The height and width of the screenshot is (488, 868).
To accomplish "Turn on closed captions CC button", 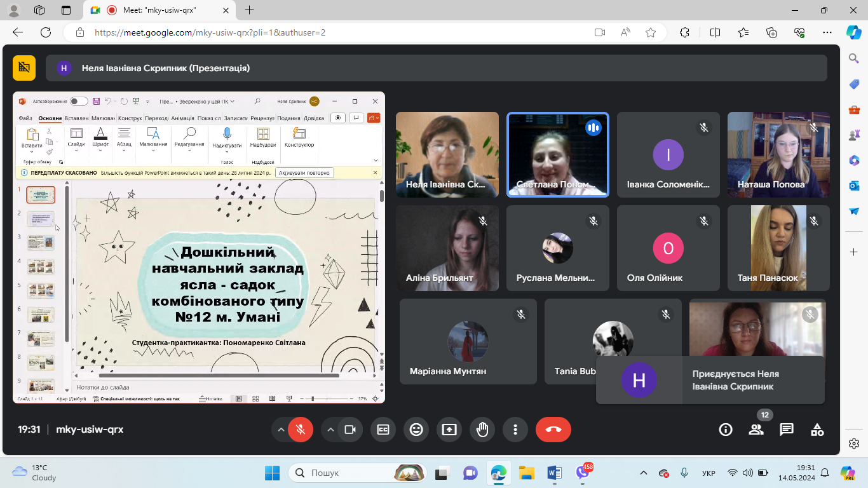I will click(383, 430).
